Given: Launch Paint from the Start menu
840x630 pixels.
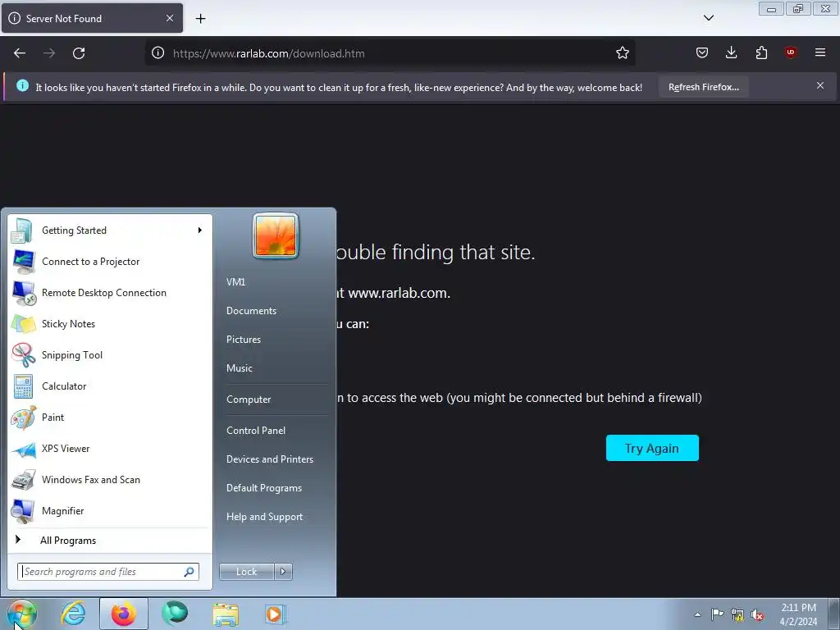Looking at the screenshot, I should click(110, 418).
